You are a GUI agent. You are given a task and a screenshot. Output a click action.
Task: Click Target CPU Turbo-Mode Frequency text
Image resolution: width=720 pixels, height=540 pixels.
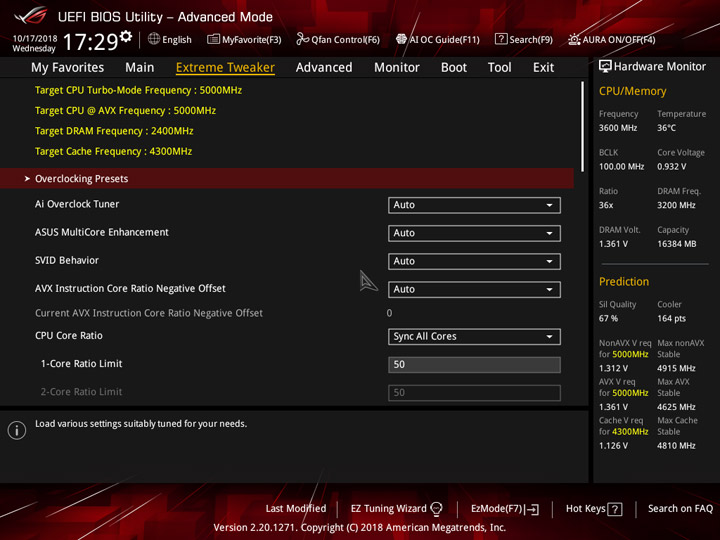click(138, 90)
